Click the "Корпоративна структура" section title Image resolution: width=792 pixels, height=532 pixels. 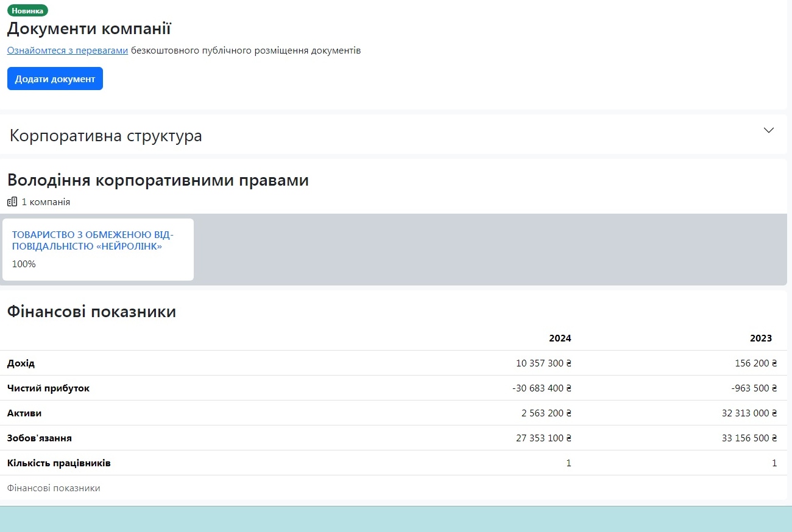(x=106, y=136)
